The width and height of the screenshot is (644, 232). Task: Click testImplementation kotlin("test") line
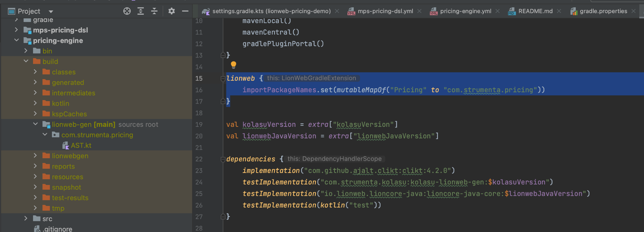(312, 205)
